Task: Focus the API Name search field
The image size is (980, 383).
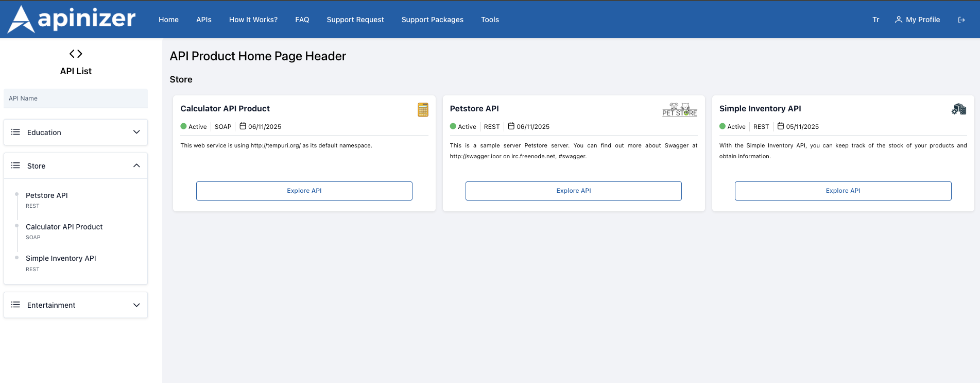Action: pos(76,98)
